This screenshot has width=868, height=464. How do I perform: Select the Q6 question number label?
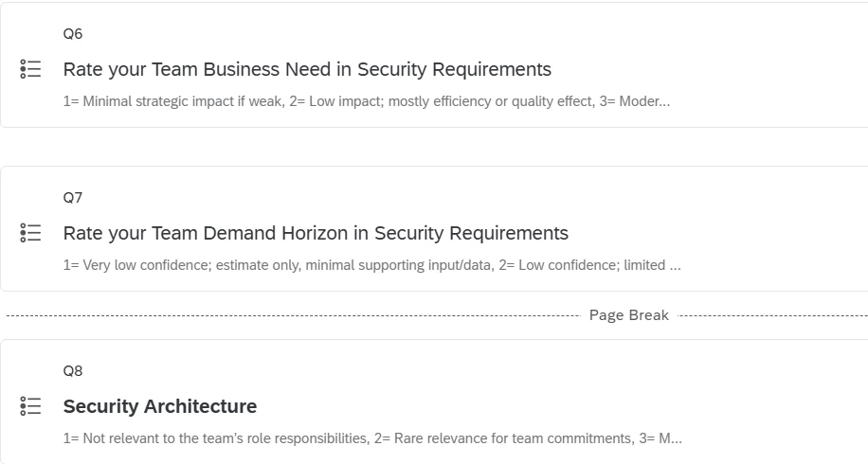click(x=73, y=34)
